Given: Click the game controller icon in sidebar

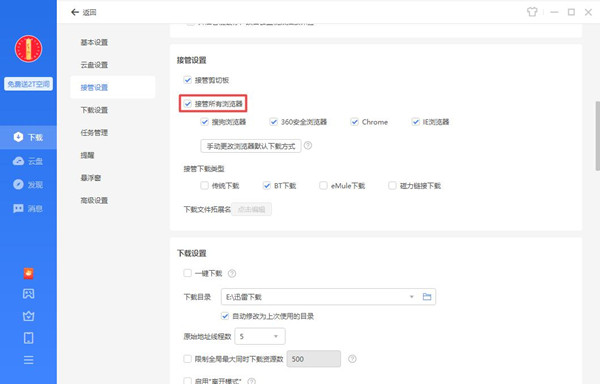Looking at the screenshot, I should pyautogui.click(x=28, y=294).
